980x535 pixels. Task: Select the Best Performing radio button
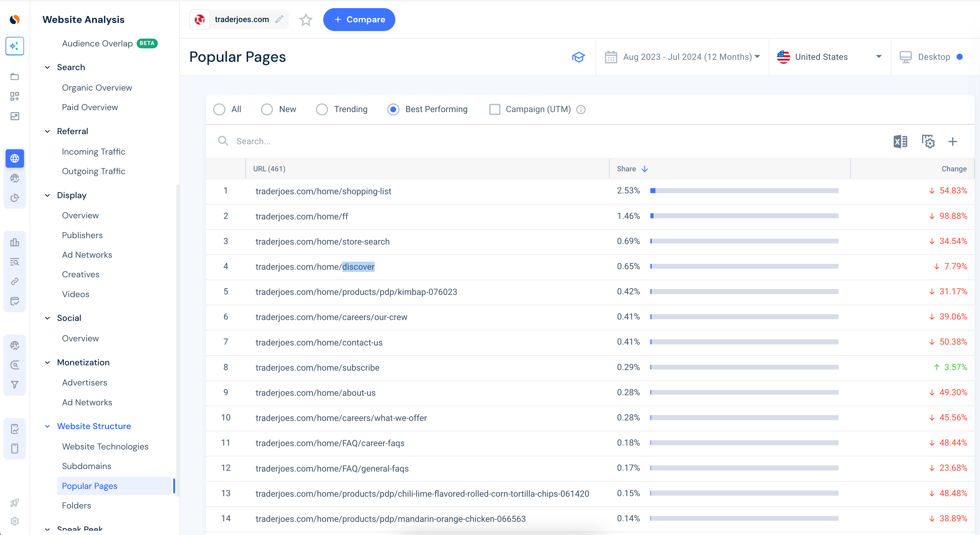point(393,109)
